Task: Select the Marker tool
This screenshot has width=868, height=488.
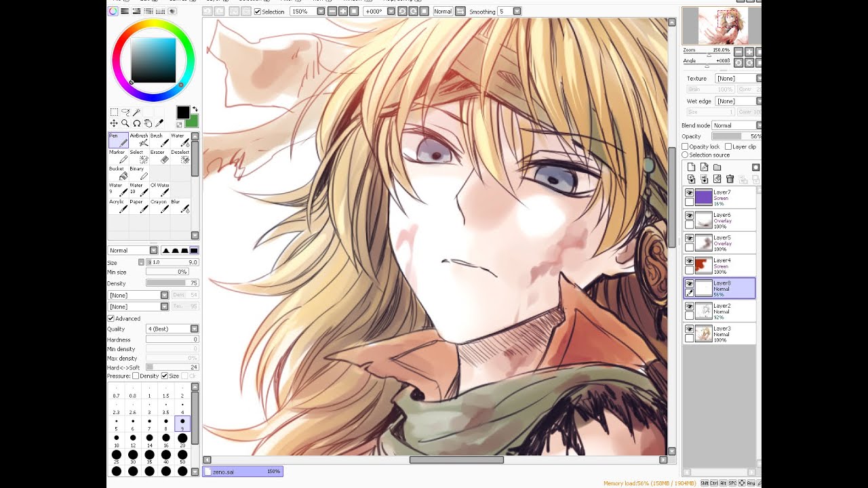Action: [118, 157]
